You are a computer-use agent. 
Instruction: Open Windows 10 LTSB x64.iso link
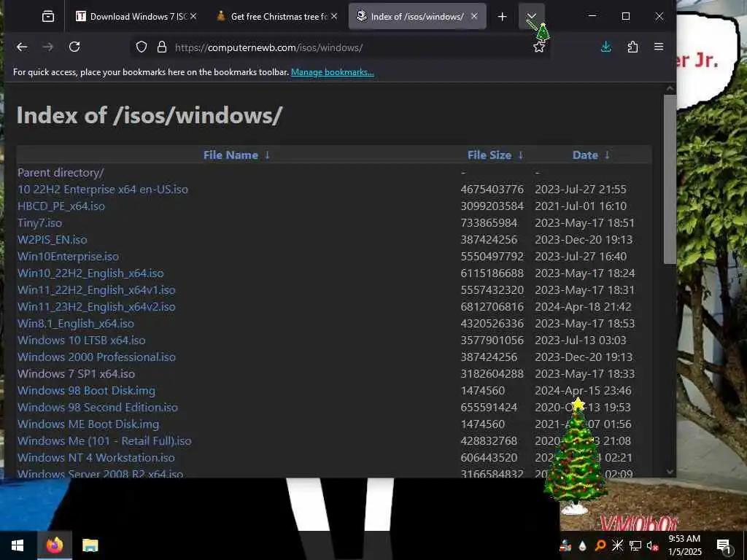click(x=82, y=340)
